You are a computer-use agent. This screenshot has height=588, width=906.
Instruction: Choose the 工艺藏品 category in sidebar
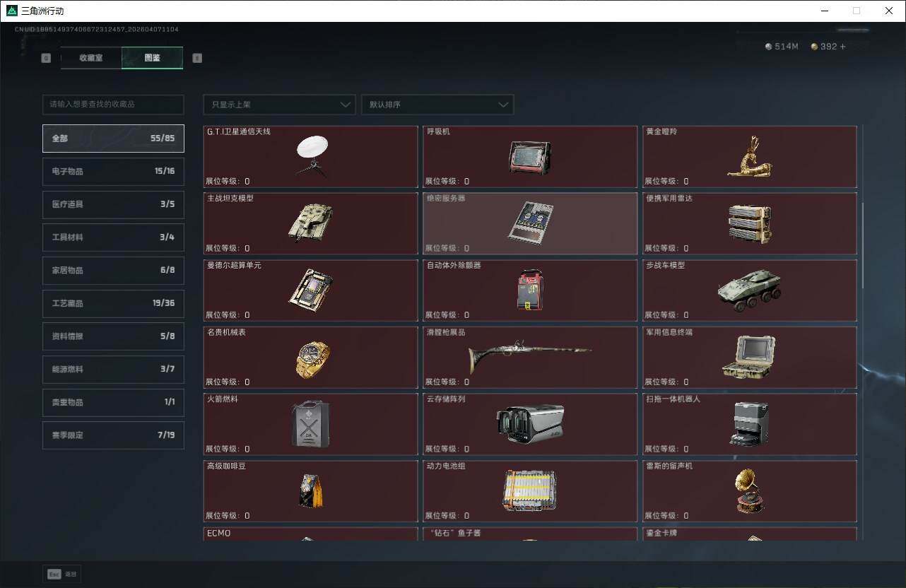[x=113, y=303]
